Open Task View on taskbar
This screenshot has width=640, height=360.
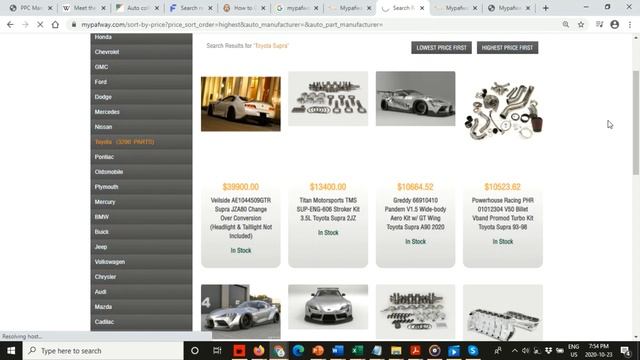click(x=217, y=351)
